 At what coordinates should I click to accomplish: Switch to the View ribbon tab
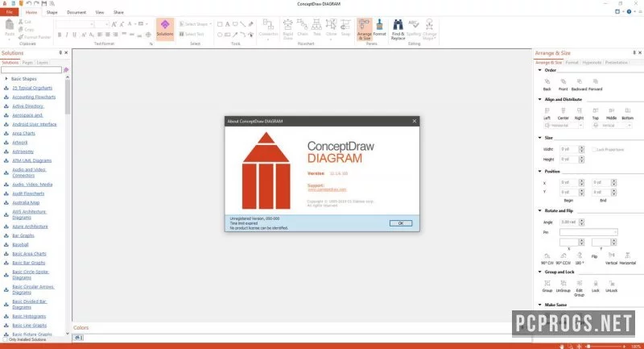[100, 12]
